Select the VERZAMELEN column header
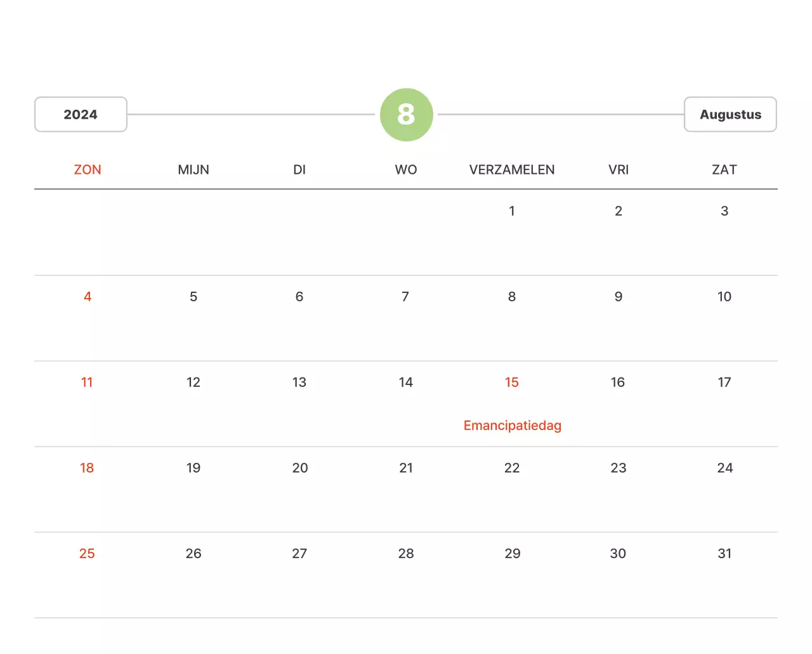 tap(512, 170)
